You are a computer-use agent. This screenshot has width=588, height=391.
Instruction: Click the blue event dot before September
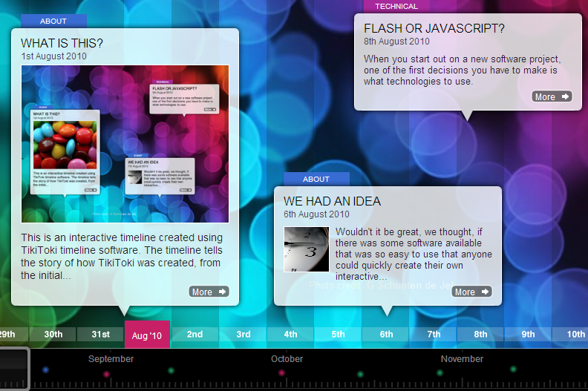46,369
